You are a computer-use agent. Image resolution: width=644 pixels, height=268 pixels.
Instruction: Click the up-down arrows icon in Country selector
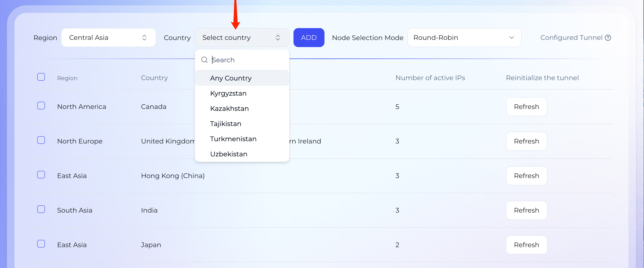[x=277, y=38]
